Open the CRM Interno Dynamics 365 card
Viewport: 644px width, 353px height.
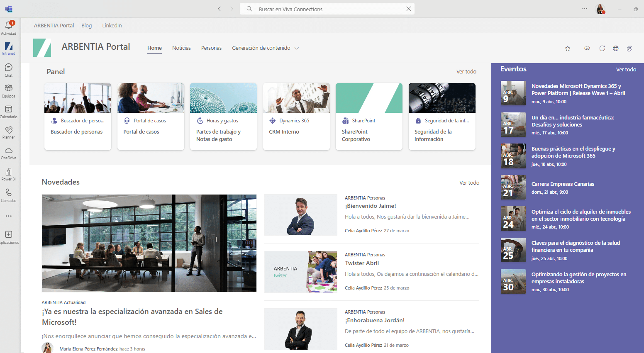296,117
